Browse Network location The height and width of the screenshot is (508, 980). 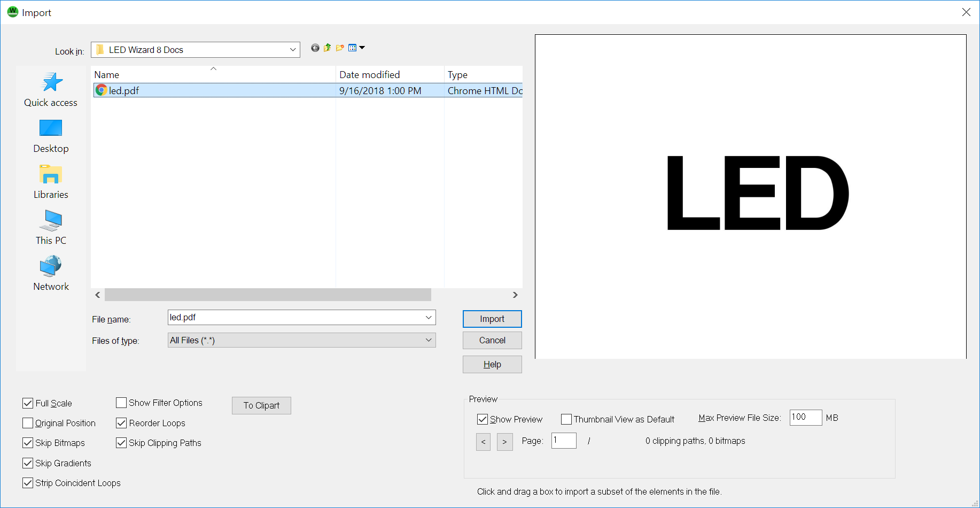point(51,274)
